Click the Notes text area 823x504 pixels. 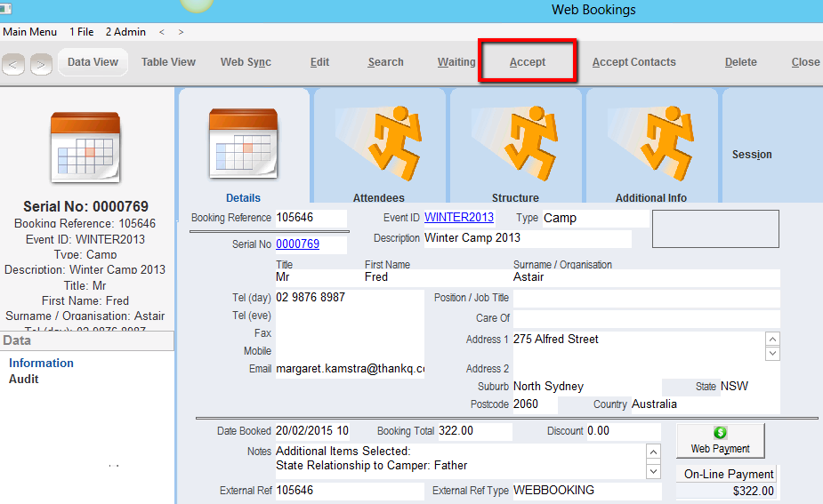[x=460, y=461]
